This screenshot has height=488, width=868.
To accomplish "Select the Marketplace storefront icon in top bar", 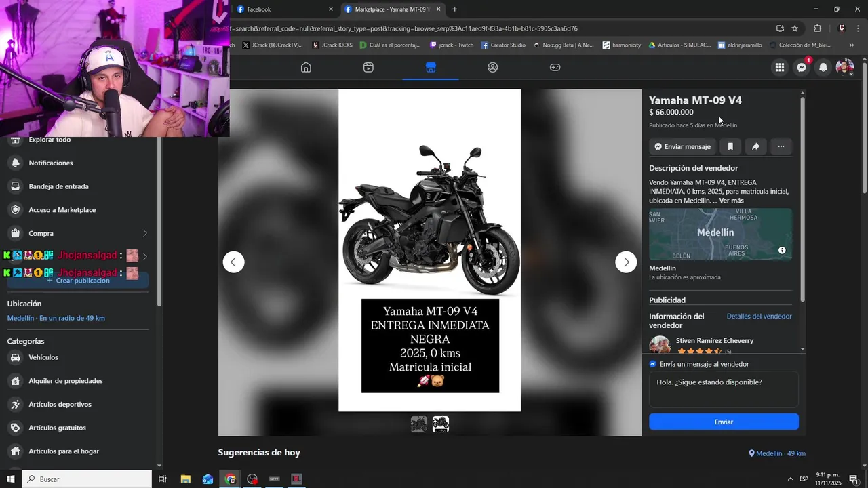I will [x=431, y=67].
